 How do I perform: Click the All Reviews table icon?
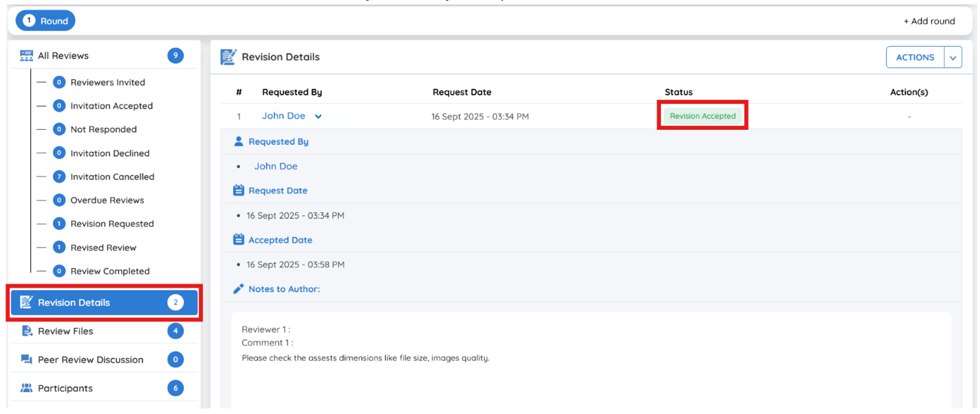click(x=26, y=56)
